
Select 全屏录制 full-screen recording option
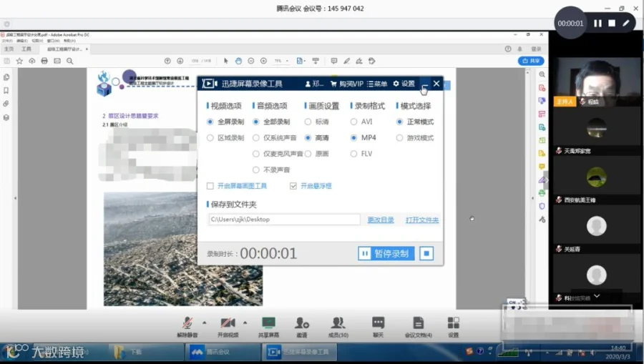[225, 122]
